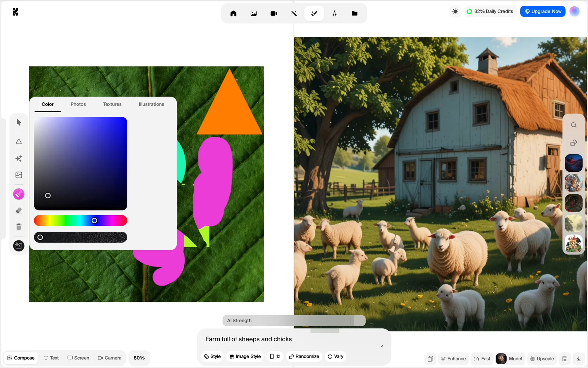Image resolution: width=588 pixels, height=368 pixels.
Task: Select the triangle shape tool
Action: (x=19, y=142)
